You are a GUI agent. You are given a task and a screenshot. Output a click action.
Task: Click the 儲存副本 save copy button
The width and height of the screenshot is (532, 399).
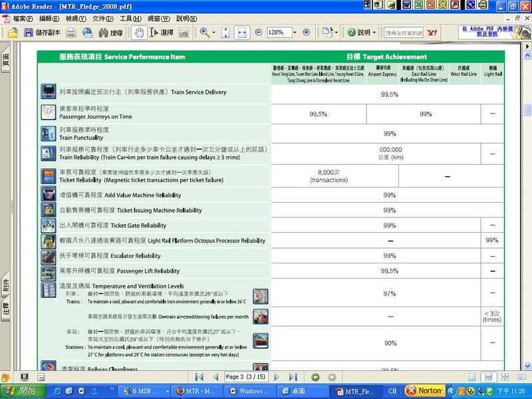click(42, 33)
